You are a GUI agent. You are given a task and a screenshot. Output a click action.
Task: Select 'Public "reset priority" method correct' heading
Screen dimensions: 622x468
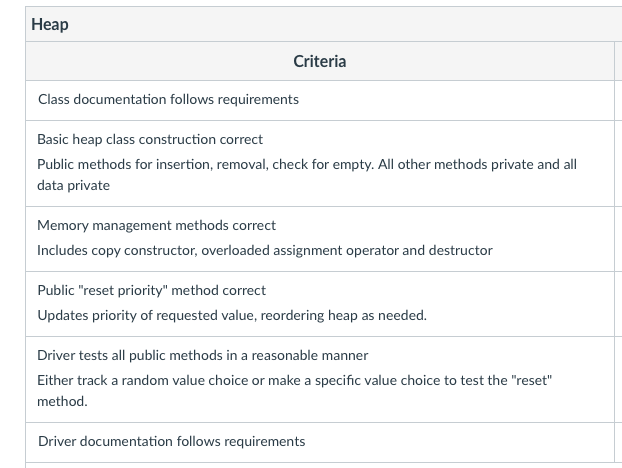(151, 290)
